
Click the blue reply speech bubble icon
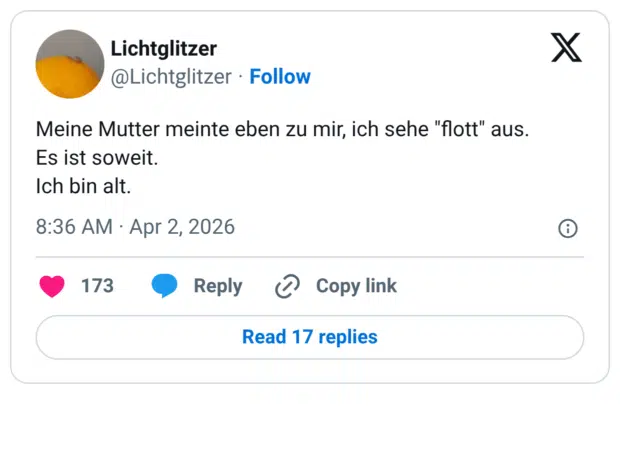click(165, 286)
